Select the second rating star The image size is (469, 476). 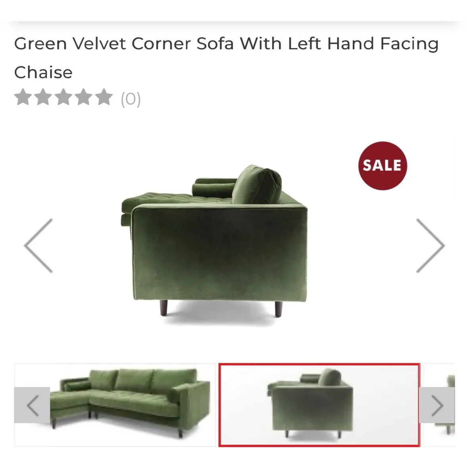43,97
